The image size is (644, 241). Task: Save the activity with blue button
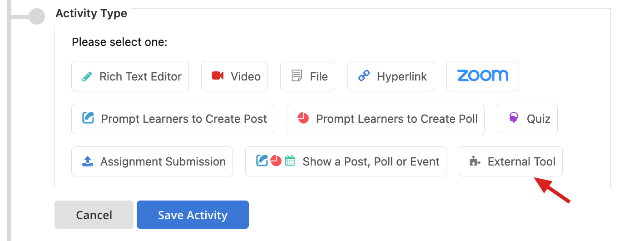click(x=193, y=215)
